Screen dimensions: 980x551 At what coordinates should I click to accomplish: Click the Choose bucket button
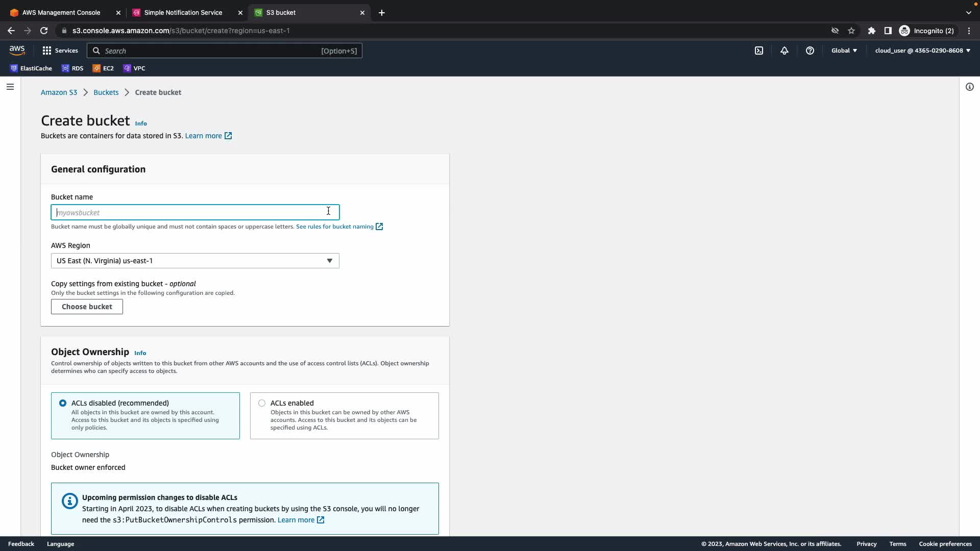87,307
